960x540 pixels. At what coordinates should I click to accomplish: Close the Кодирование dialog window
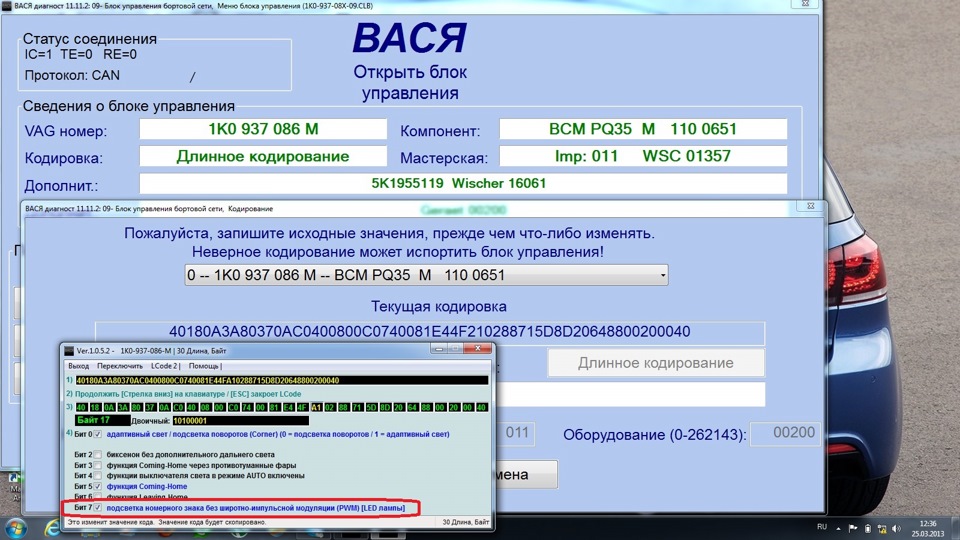[811, 206]
